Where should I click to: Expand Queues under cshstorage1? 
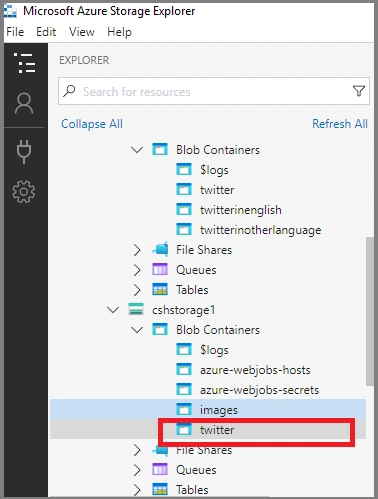point(137,470)
